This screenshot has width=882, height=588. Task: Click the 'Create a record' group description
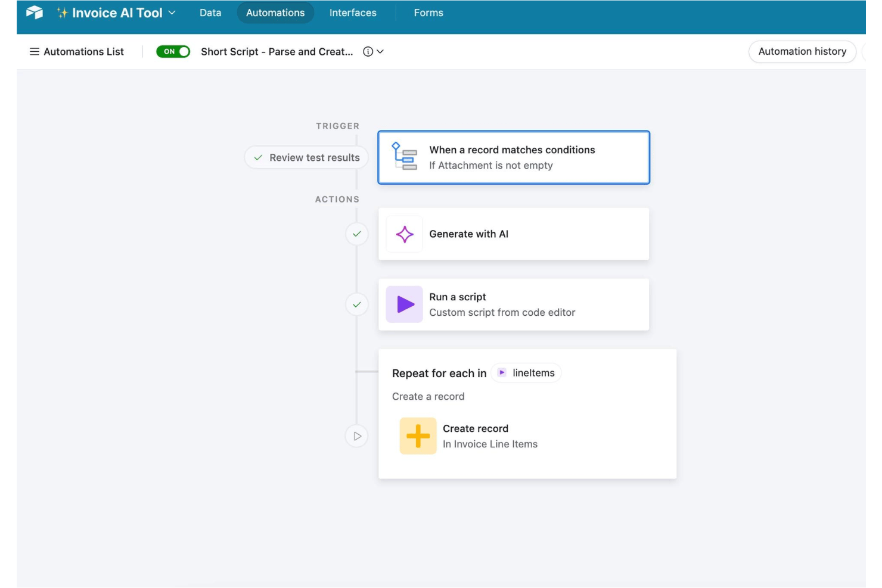point(428,396)
